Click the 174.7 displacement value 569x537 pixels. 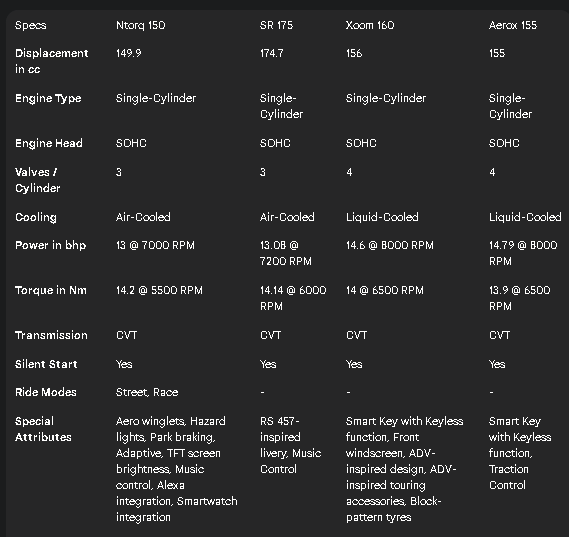(x=271, y=53)
